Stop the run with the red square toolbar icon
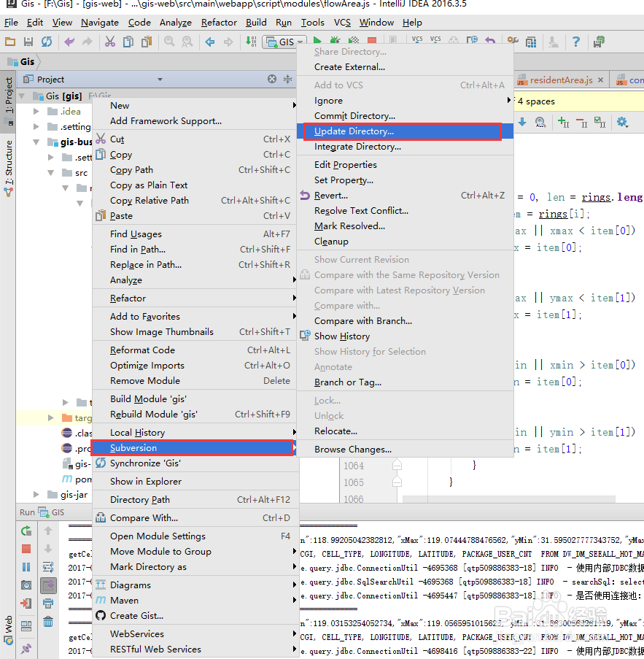This screenshot has height=659, width=644. [x=372, y=41]
